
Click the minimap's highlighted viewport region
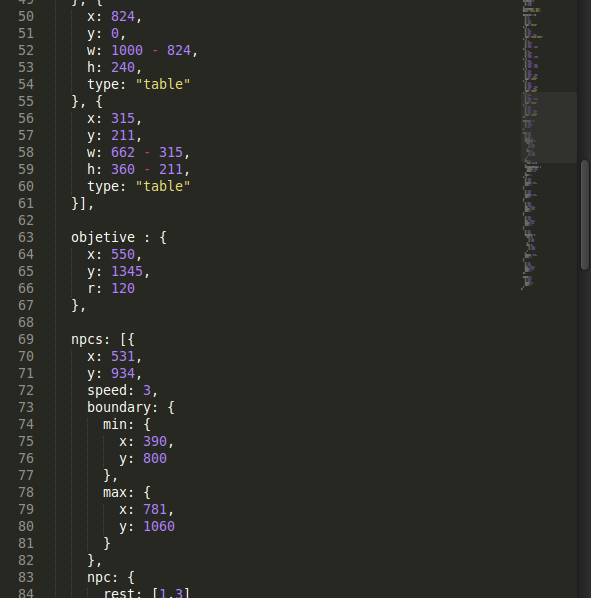click(549, 127)
